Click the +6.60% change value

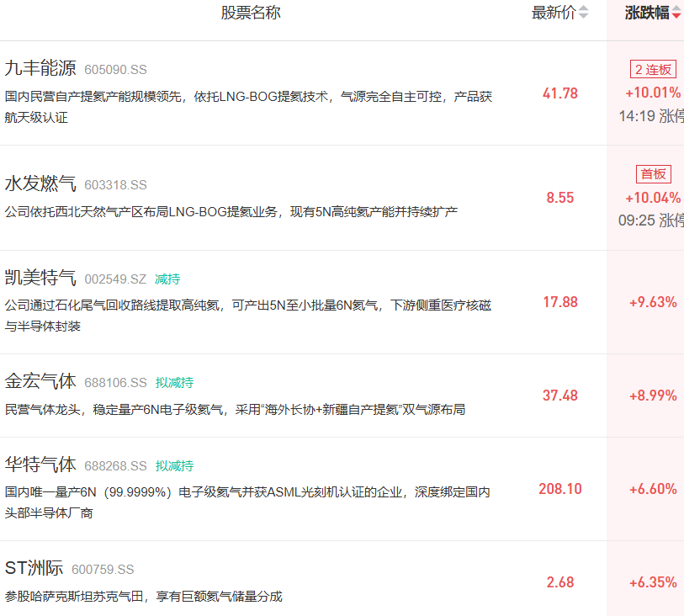(653, 489)
